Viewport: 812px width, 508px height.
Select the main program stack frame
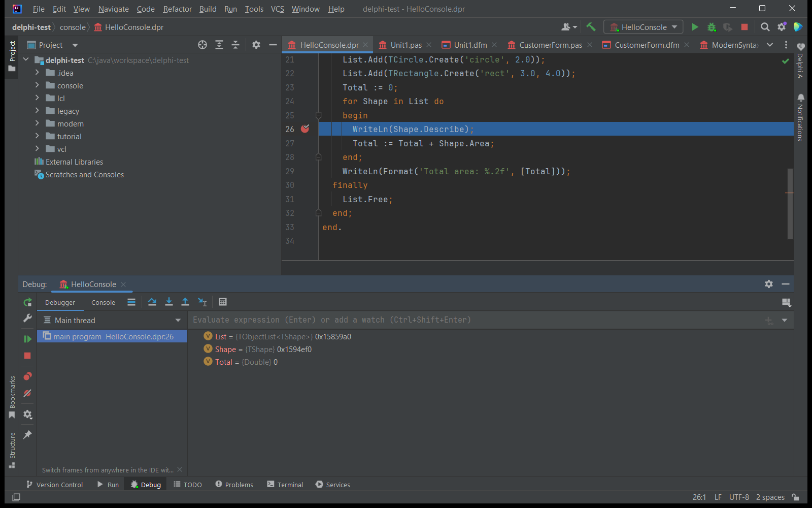(x=112, y=336)
